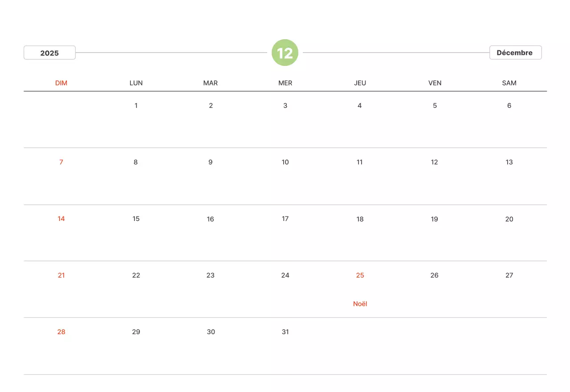Select Monday December 1
The image size is (570, 392).
pyautogui.click(x=136, y=106)
